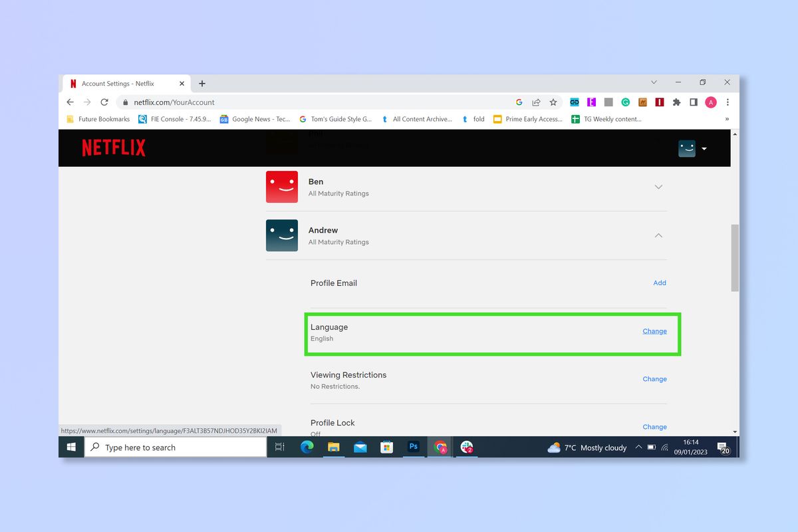Expand Ben's profile settings section
Image resolution: width=798 pixels, height=532 pixels.
pyautogui.click(x=658, y=187)
